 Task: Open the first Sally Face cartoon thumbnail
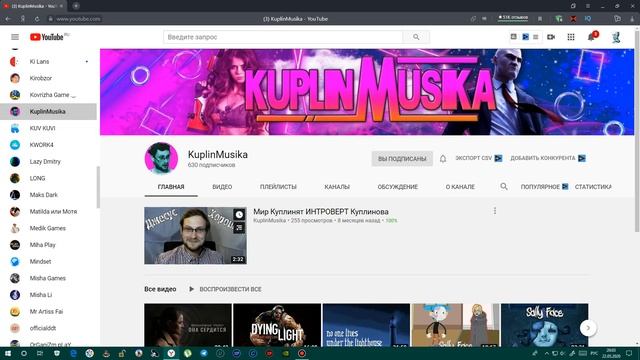(x=456, y=325)
